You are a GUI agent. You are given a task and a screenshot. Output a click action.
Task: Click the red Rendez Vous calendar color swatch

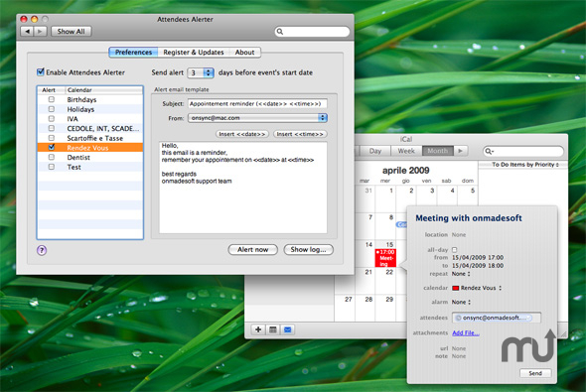coord(455,288)
